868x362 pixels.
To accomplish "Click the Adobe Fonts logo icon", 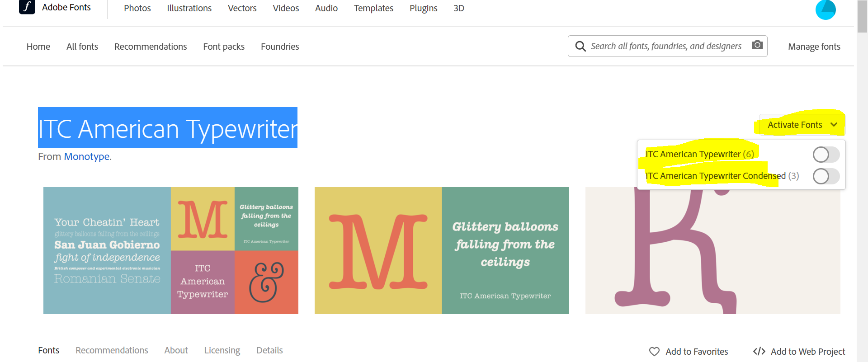I will 27,7.
